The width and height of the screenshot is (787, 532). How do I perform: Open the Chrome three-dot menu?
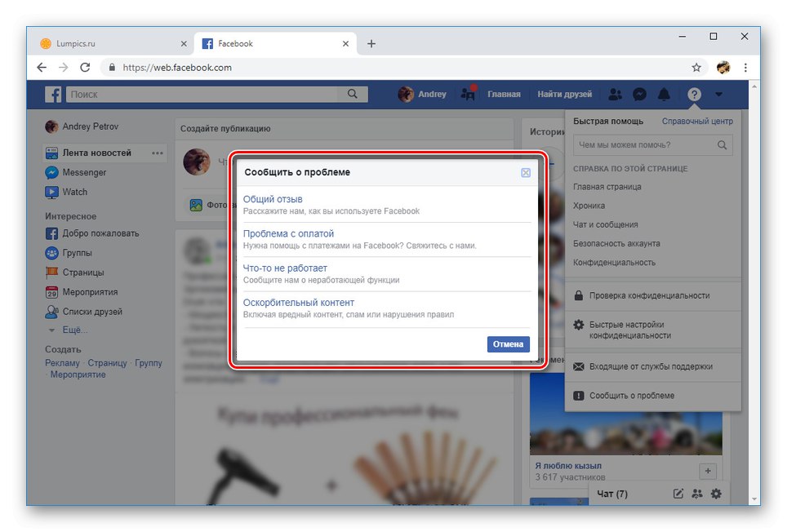click(x=745, y=67)
